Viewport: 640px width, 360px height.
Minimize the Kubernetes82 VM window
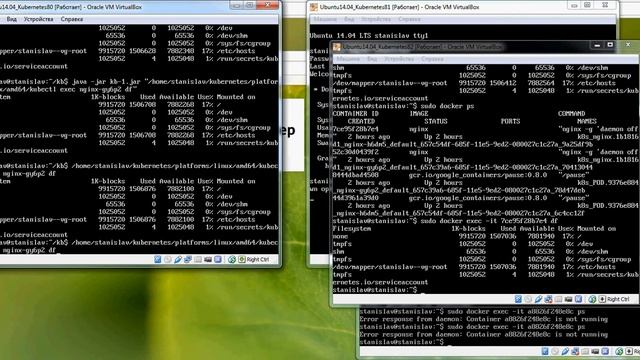(x=597, y=45)
